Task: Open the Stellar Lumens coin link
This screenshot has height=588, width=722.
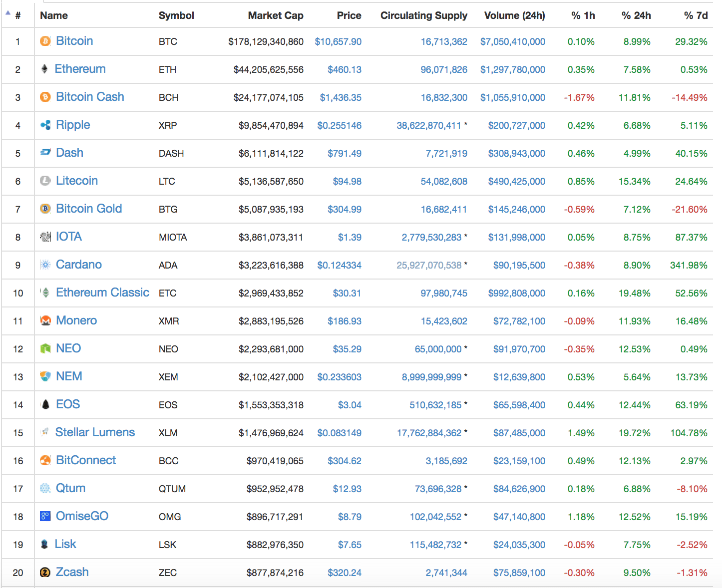Action: pos(95,432)
